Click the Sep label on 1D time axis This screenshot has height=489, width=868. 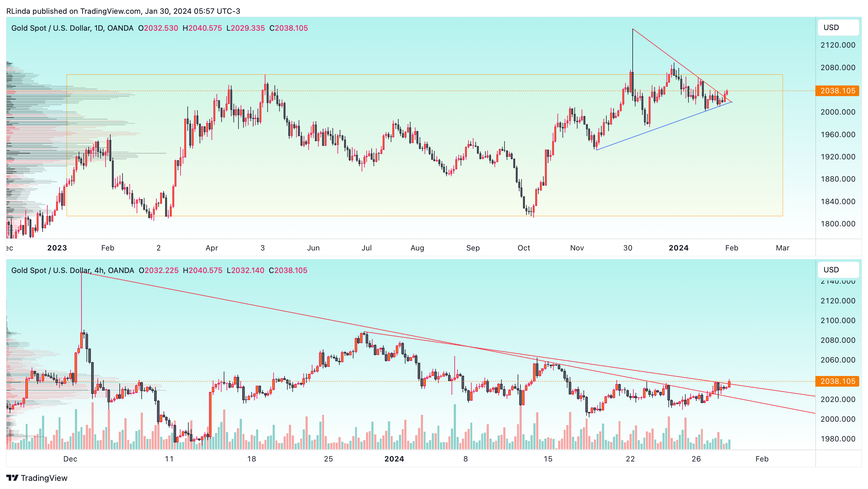point(473,248)
